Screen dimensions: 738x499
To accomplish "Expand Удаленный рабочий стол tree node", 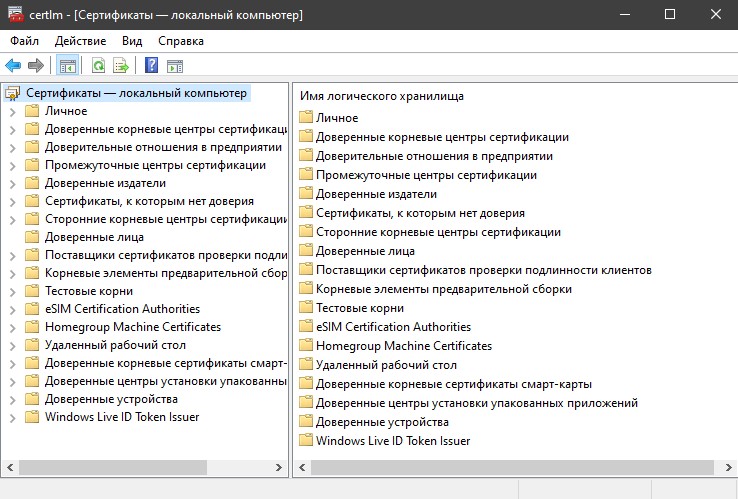I will pos(13,346).
